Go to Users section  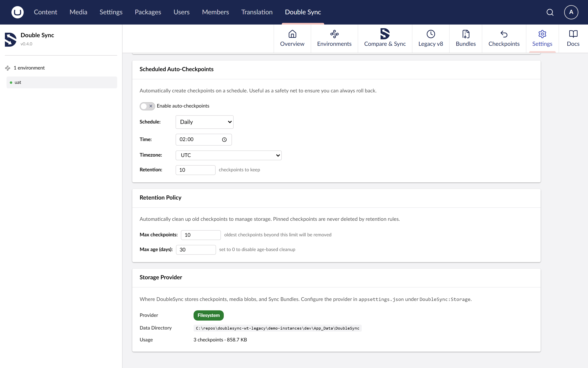(x=182, y=12)
